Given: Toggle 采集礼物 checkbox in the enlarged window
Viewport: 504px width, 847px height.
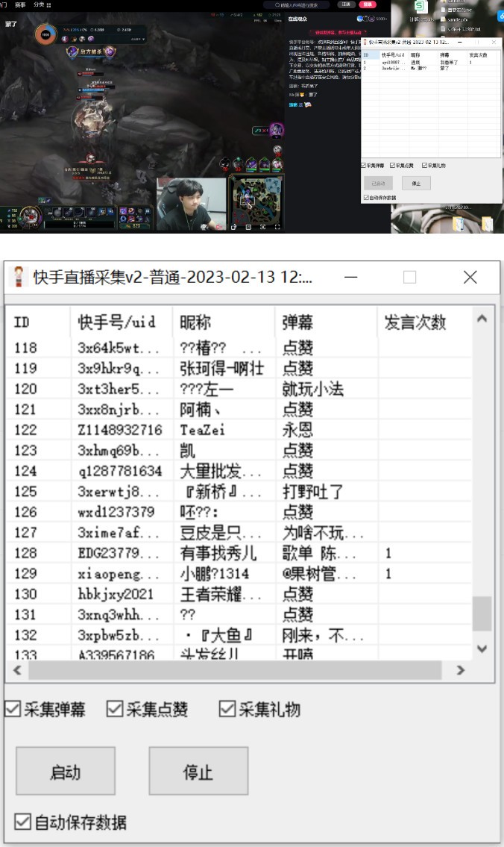Looking at the screenshot, I should tap(227, 709).
